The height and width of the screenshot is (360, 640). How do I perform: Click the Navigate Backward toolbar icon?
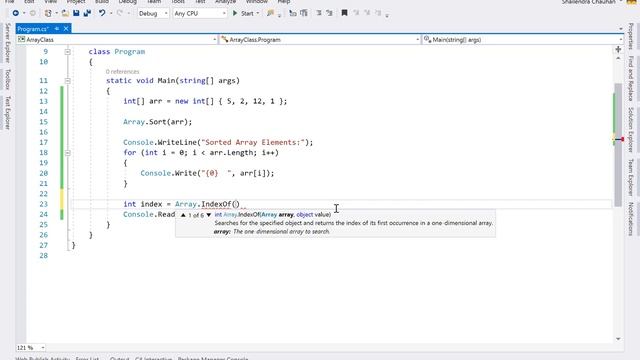[16, 13]
